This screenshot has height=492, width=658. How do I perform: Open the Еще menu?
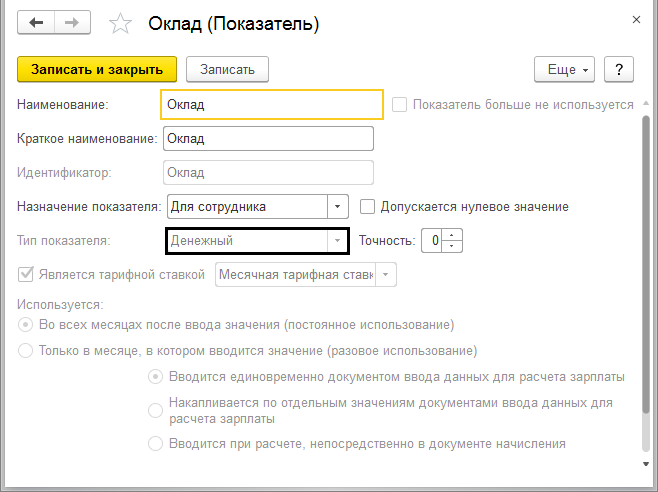pos(566,69)
